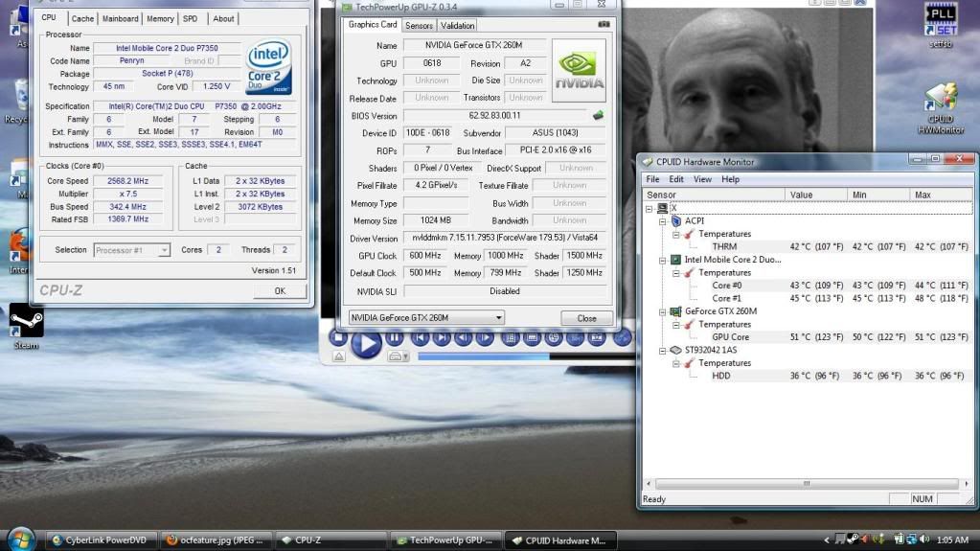Switch to the SPD tab in CPU-Z
Image resolution: width=980 pixels, height=551 pixels.
tap(190, 19)
